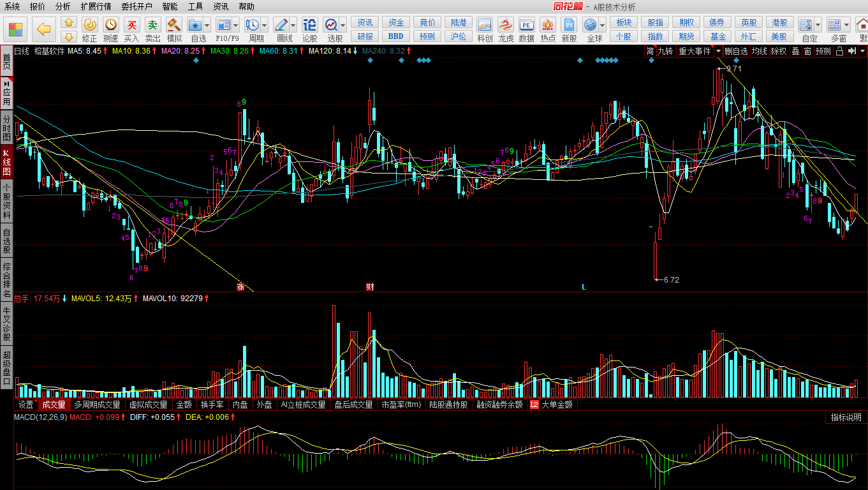Click the MA5: 8.45 indicator label

86,51
